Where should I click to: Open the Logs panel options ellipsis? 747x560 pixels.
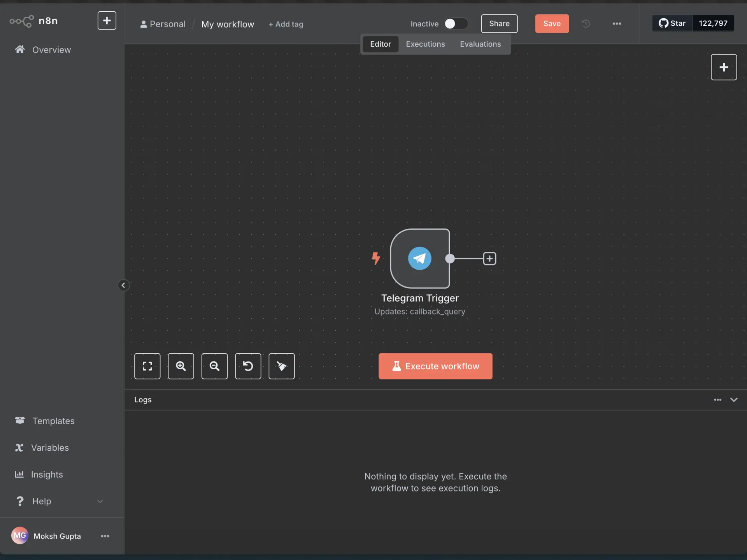(x=717, y=400)
